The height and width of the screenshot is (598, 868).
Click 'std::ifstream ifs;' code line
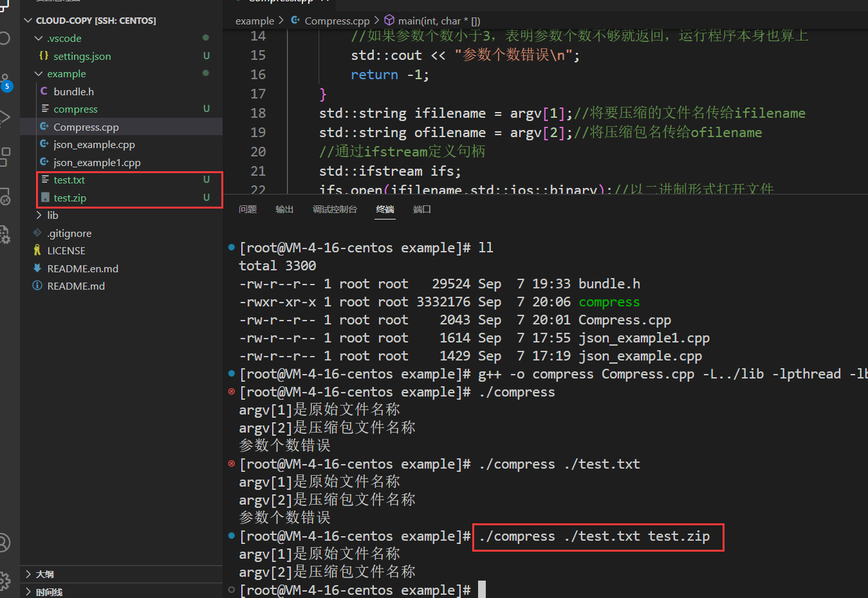pyautogui.click(x=391, y=171)
